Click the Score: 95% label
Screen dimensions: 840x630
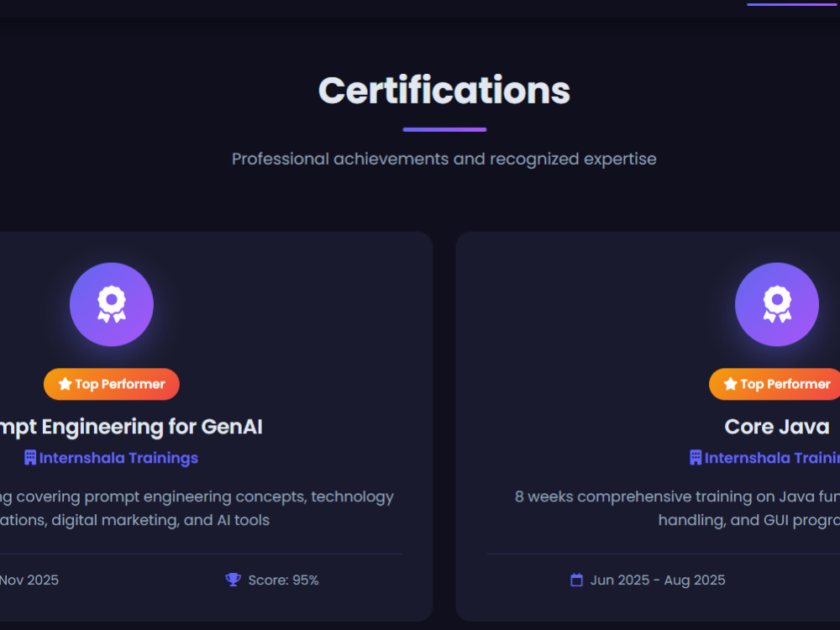283,580
